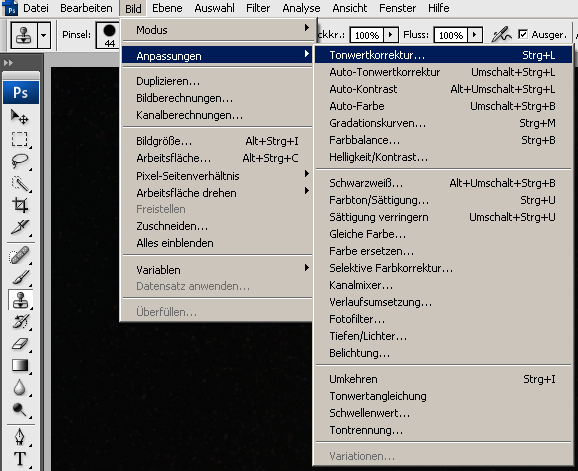The height and width of the screenshot is (471, 578).
Task: Toggle the Ausger. checkbox
Action: pyautogui.click(x=523, y=34)
